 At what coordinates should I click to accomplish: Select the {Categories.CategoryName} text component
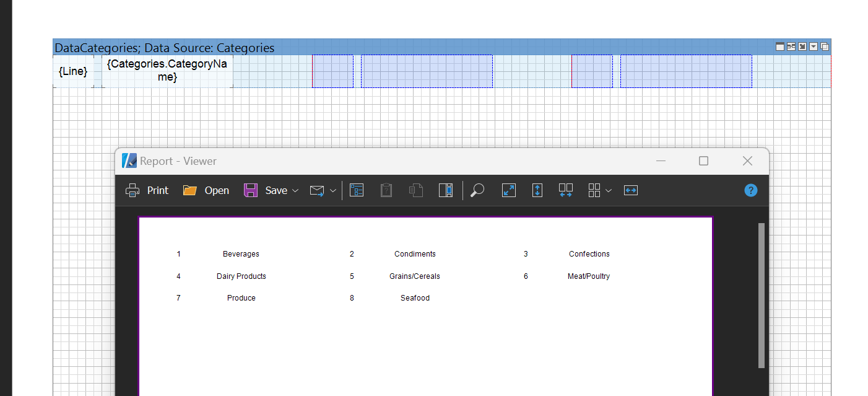[x=167, y=71]
